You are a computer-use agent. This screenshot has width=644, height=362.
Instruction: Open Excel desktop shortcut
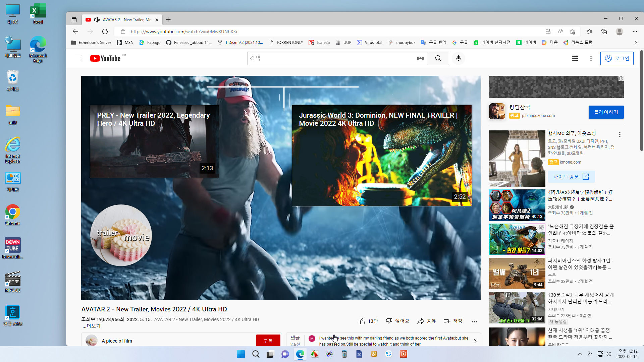pyautogui.click(x=38, y=14)
